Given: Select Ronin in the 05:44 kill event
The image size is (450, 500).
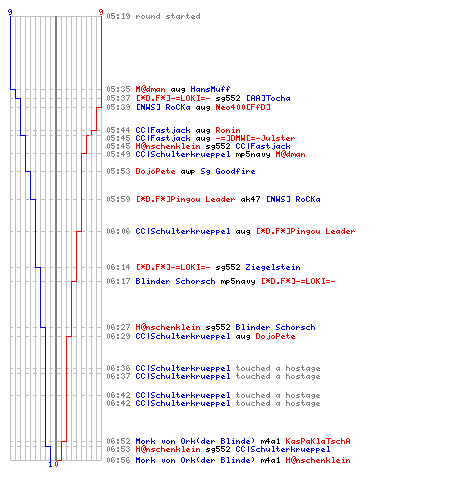Looking at the screenshot, I should [x=228, y=130].
